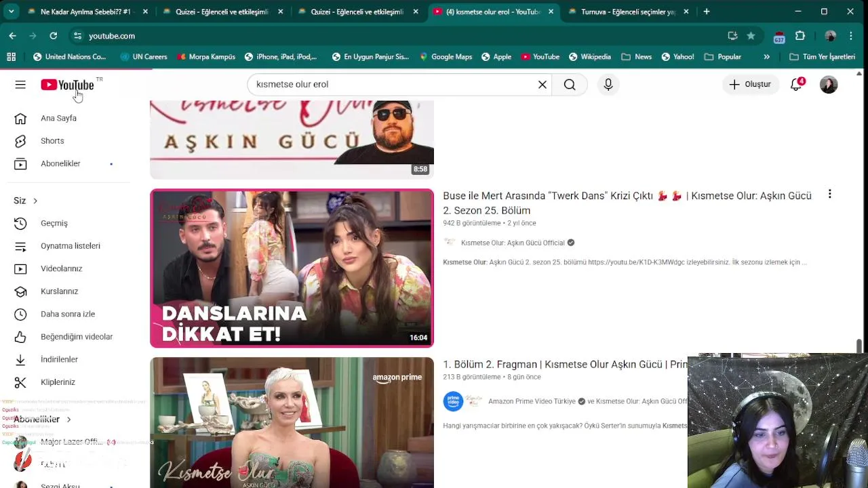Image resolution: width=868 pixels, height=488 pixels.
Task: Click the Videolarınız icon
Action: click(x=20, y=269)
